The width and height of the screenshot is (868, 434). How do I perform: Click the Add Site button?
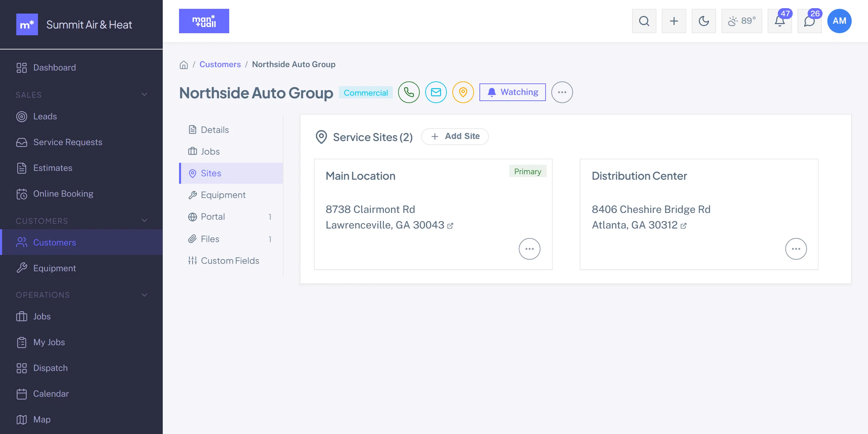point(455,136)
